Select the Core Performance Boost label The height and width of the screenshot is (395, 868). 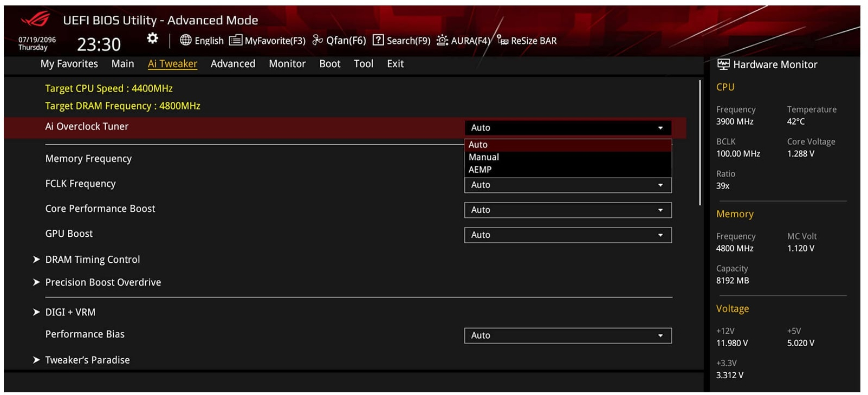(x=100, y=209)
